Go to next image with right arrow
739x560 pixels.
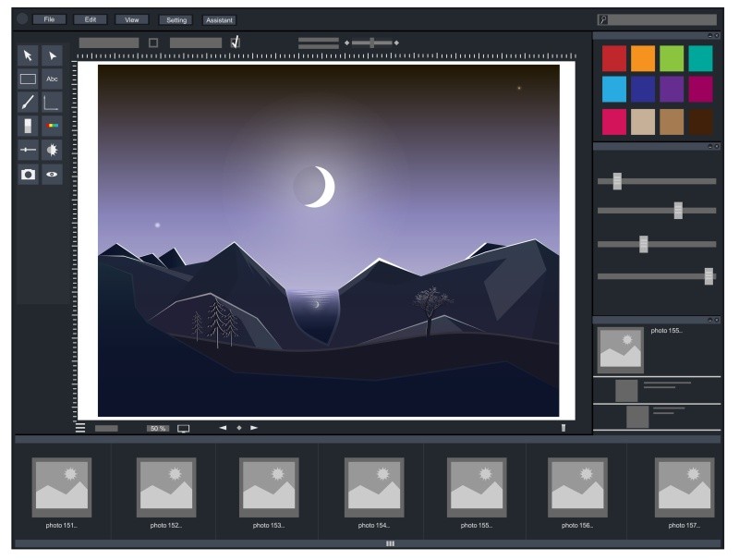click(254, 428)
